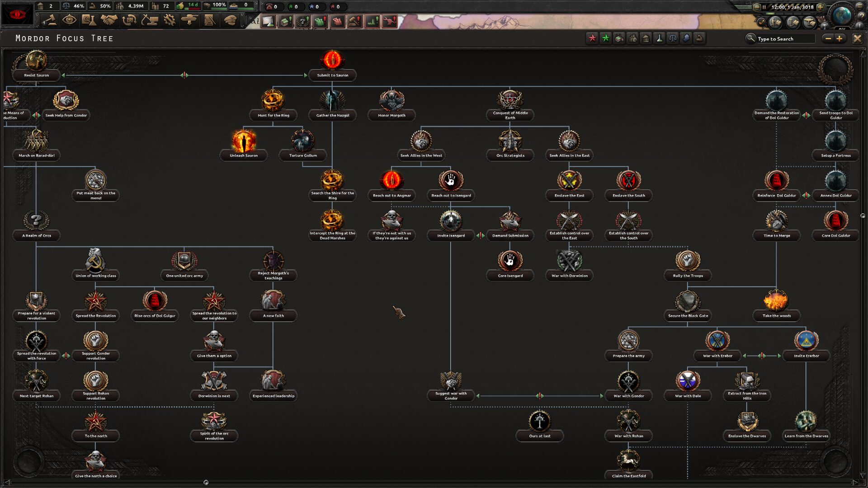Viewport: 868px width, 488px height.
Task: Open the Construction crane tab
Action: point(150,20)
